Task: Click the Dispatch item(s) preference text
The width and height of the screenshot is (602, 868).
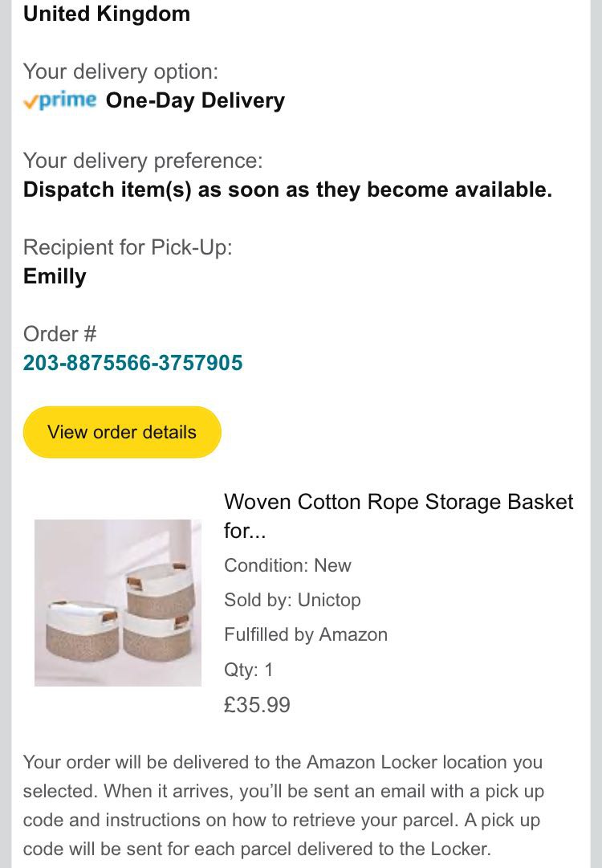Action: (x=287, y=189)
